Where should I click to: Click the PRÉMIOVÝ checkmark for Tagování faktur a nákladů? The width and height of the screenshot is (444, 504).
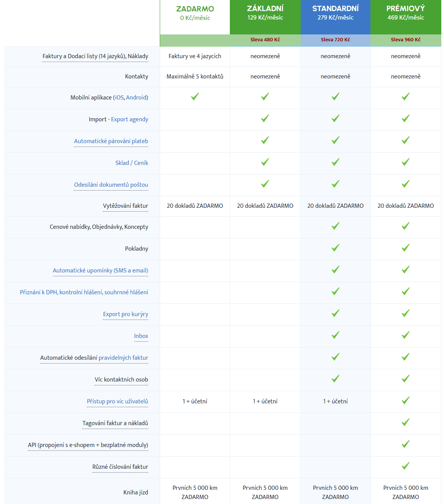(x=405, y=422)
